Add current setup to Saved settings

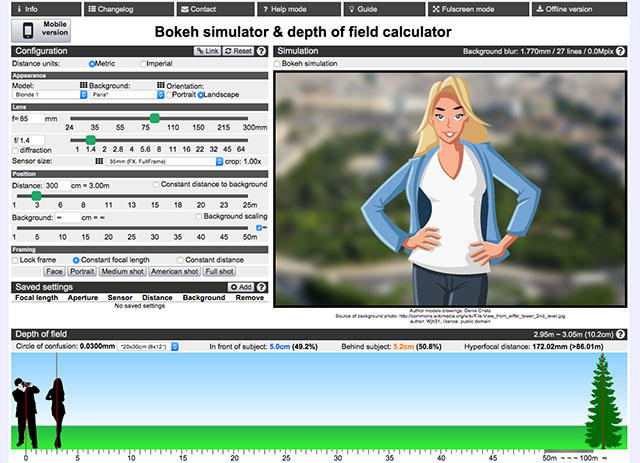[x=240, y=287]
